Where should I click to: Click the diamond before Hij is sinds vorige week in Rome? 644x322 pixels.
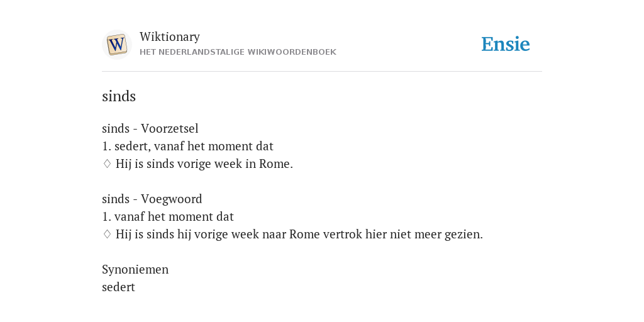pos(107,164)
